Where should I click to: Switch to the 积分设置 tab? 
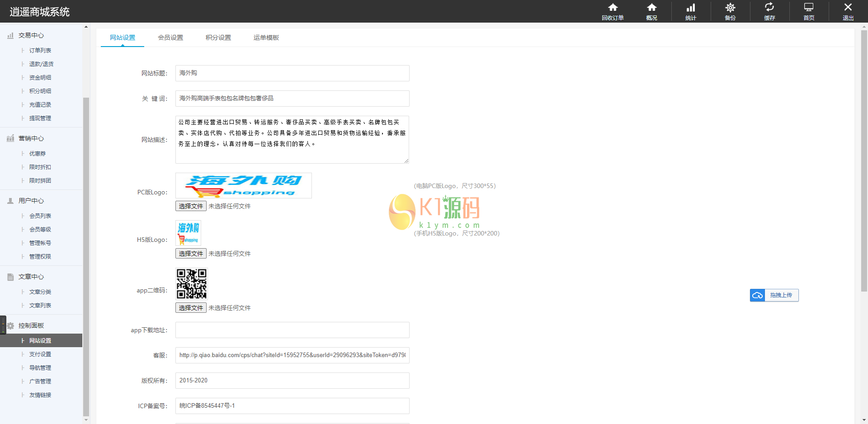point(218,38)
